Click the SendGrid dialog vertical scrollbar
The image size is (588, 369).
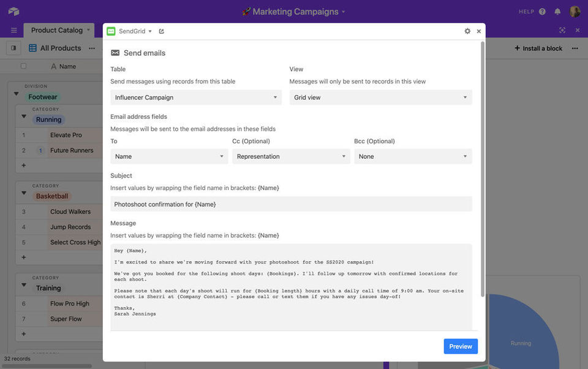tap(482, 169)
